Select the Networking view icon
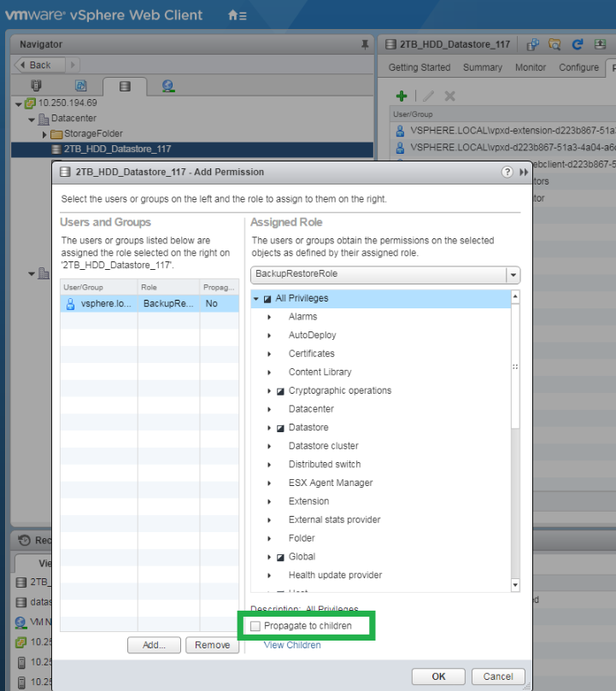This screenshot has width=616, height=691. pyautogui.click(x=167, y=85)
